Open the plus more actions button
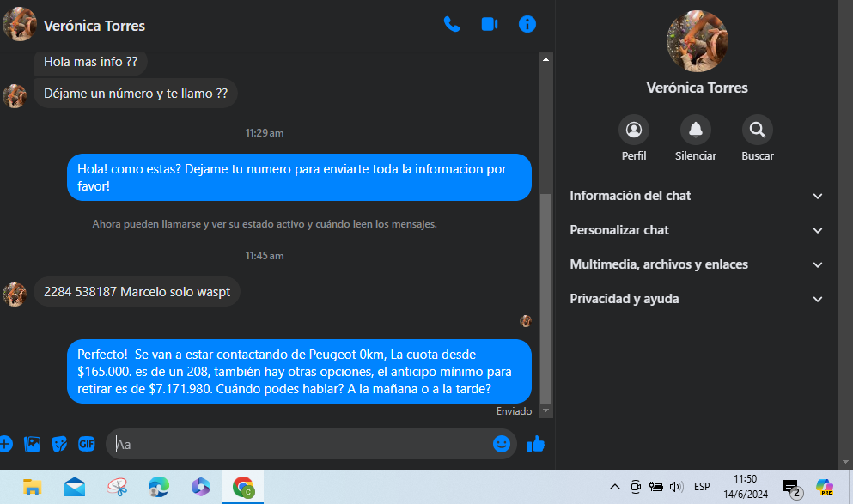The height and width of the screenshot is (504, 853). (5, 444)
